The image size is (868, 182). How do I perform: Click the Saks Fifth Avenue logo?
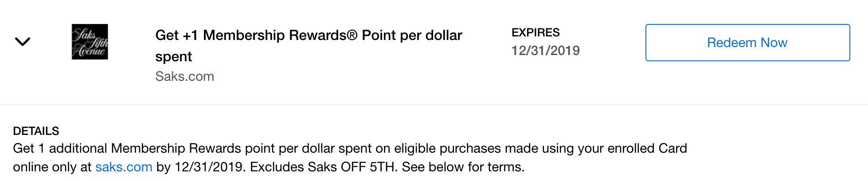[90, 42]
